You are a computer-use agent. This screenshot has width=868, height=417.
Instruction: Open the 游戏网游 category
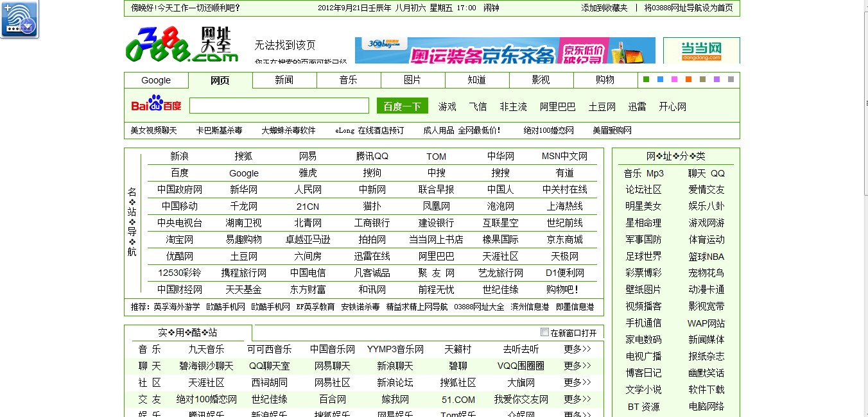coord(707,224)
